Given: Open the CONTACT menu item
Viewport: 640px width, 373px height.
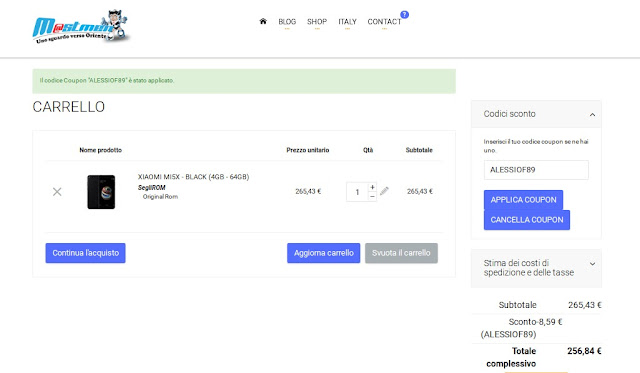Looking at the screenshot, I should tap(384, 22).
